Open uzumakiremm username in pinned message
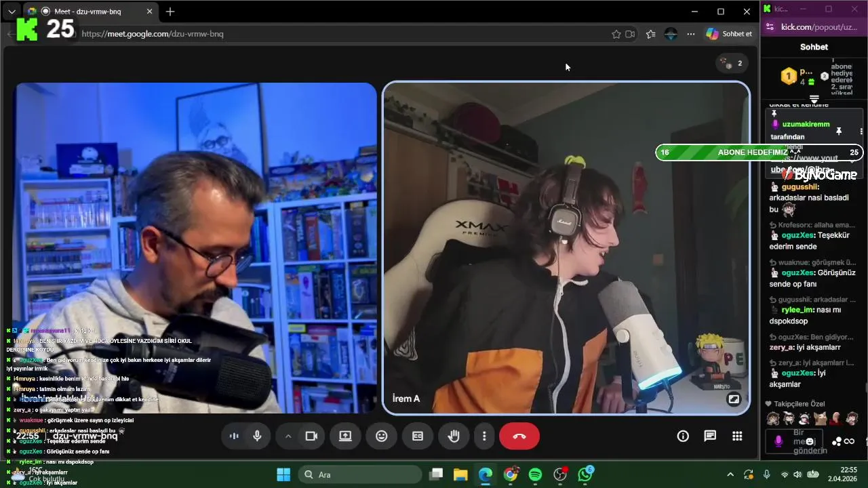Viewport: 868px width, 488px height. point(806,125)
